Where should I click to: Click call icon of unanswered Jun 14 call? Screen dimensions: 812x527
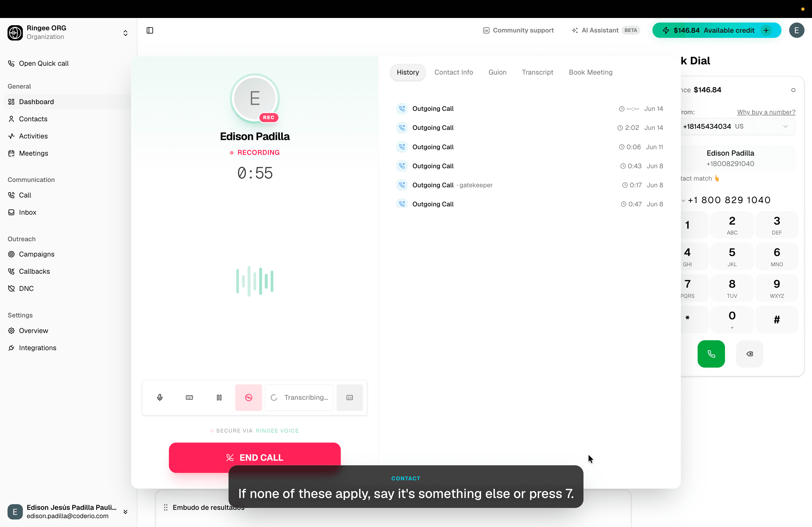click(x=402, y=108)
